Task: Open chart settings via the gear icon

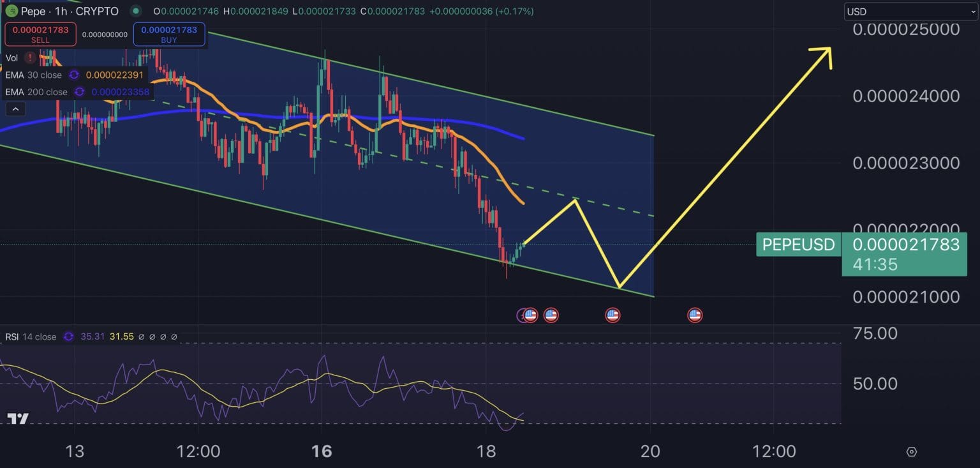Action: tap(912, 451)
